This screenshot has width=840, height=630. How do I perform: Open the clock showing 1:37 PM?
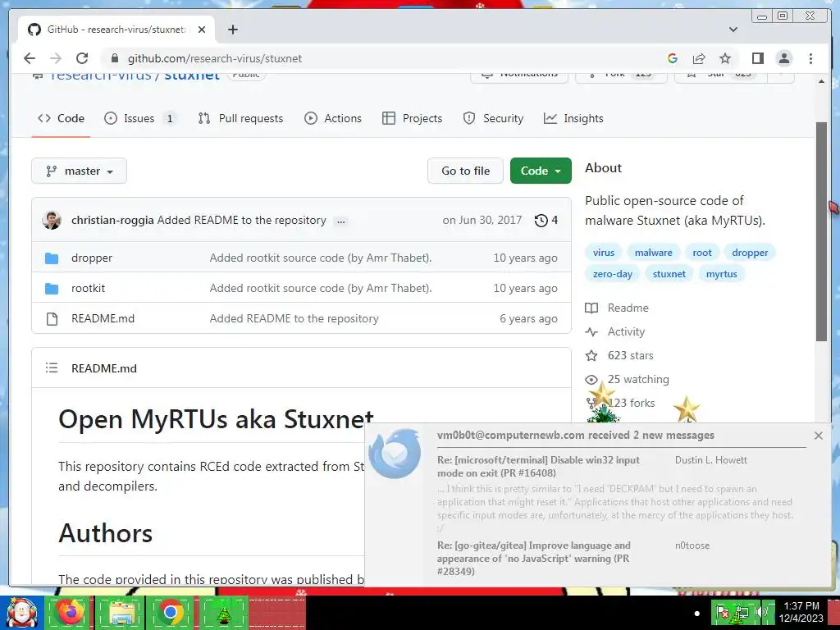pos(801,612)
